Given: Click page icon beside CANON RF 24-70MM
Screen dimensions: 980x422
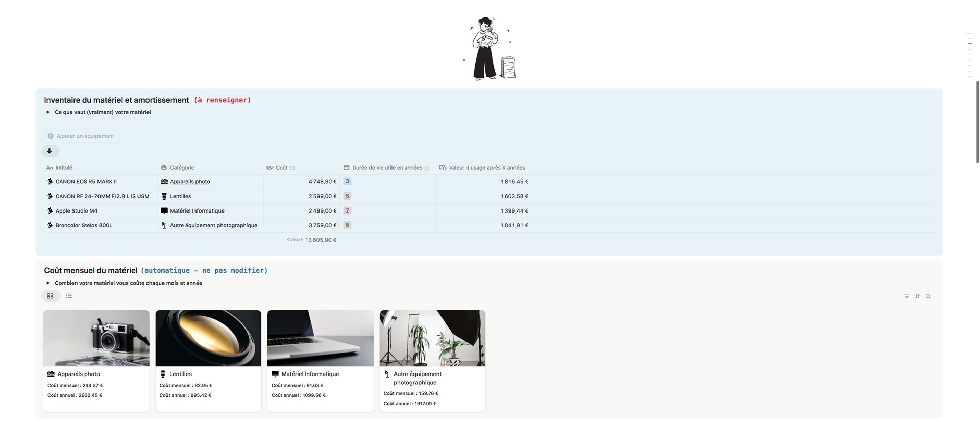Looking at the screenshot, I should tap(50, 196).
